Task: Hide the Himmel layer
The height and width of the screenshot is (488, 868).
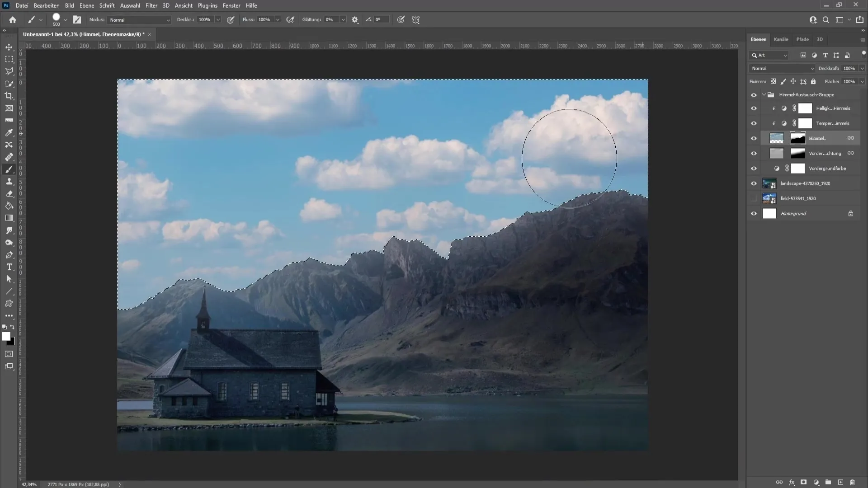Action: tap(754, 138)
